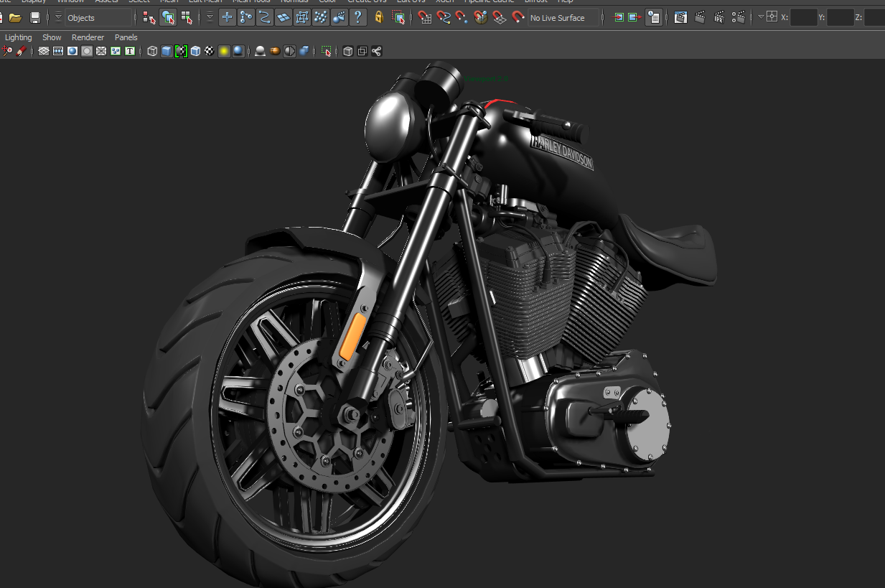Click the No Live Surface field
This screenshot has width=885, height=588.
tap(563, 18)
